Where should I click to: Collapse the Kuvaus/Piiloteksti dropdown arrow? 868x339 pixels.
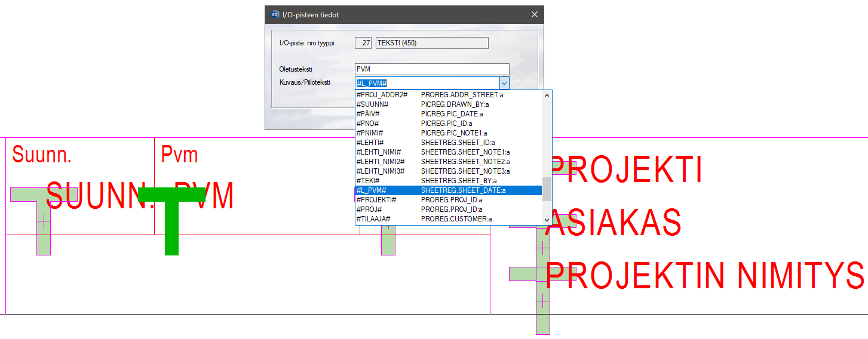coord(504,84)
